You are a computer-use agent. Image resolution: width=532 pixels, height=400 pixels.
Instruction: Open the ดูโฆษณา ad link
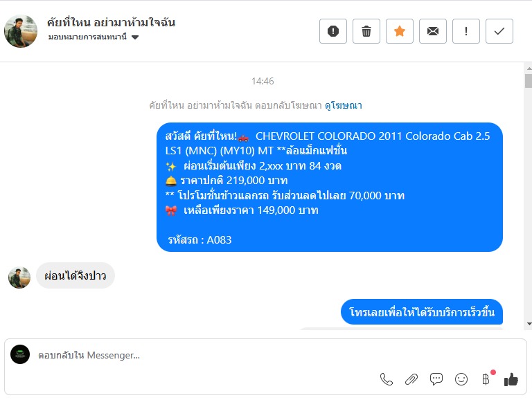click(344, 105)
